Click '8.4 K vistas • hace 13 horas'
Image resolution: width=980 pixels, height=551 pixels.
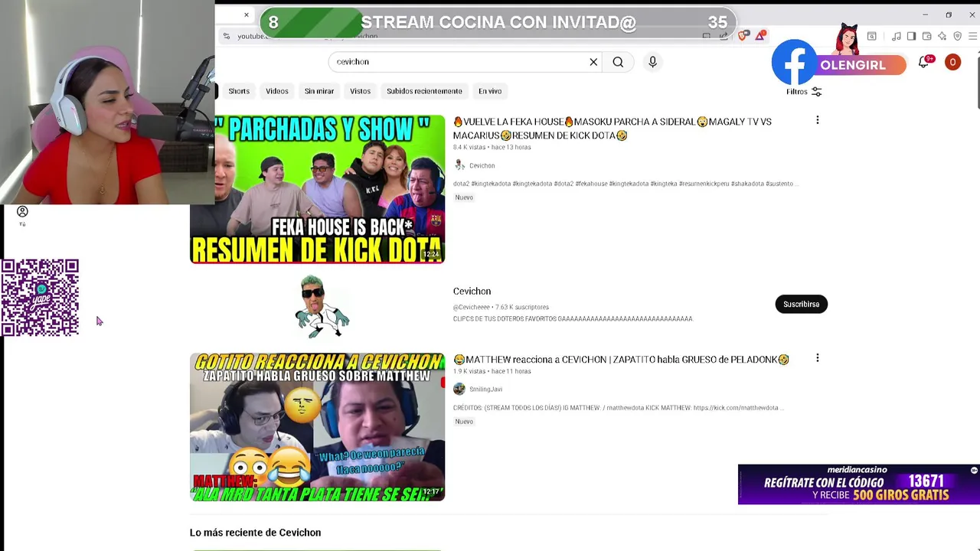[492, 148]
